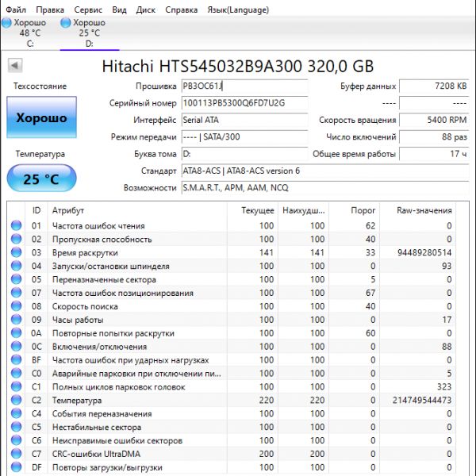The height and width of the screenshot is (476, 476).
Task: Open the Справка menu
Action: [181, 10]
